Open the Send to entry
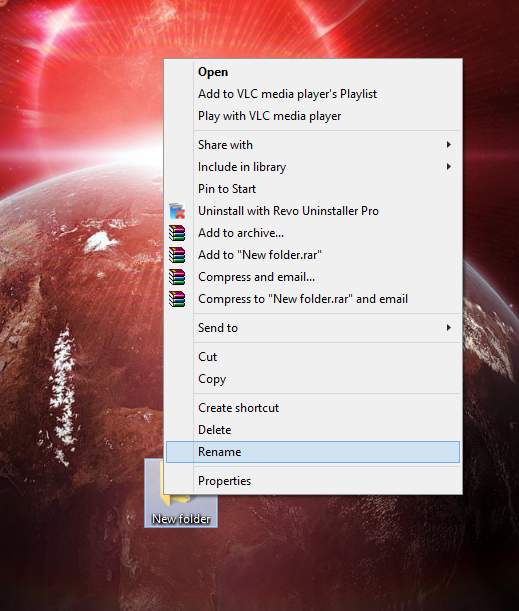Image resolution: width=519 pixels, height=611 pixels. tap(313, 328)
